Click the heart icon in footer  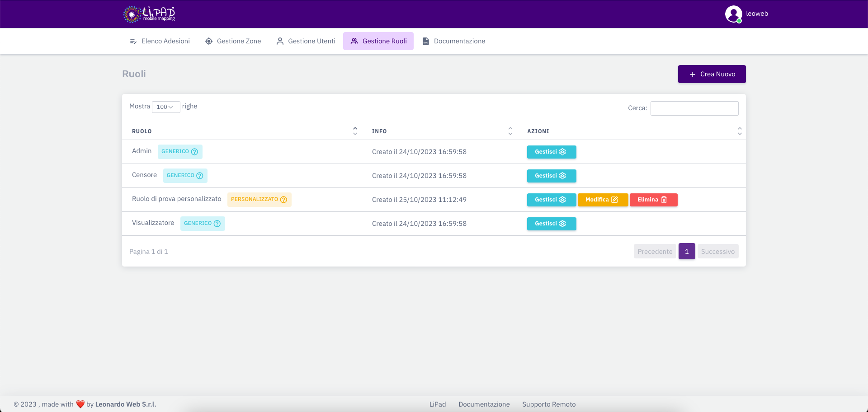tap(80, 404)
